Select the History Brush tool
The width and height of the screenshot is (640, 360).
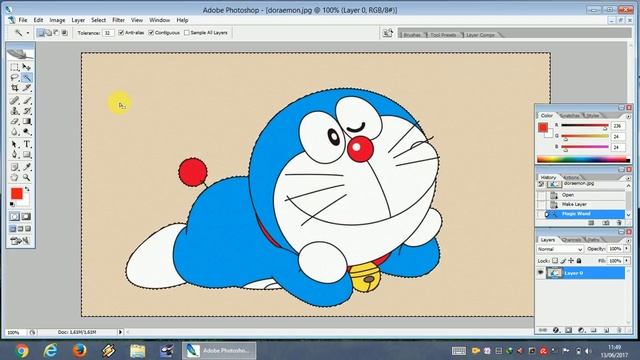tap(27, 111)
